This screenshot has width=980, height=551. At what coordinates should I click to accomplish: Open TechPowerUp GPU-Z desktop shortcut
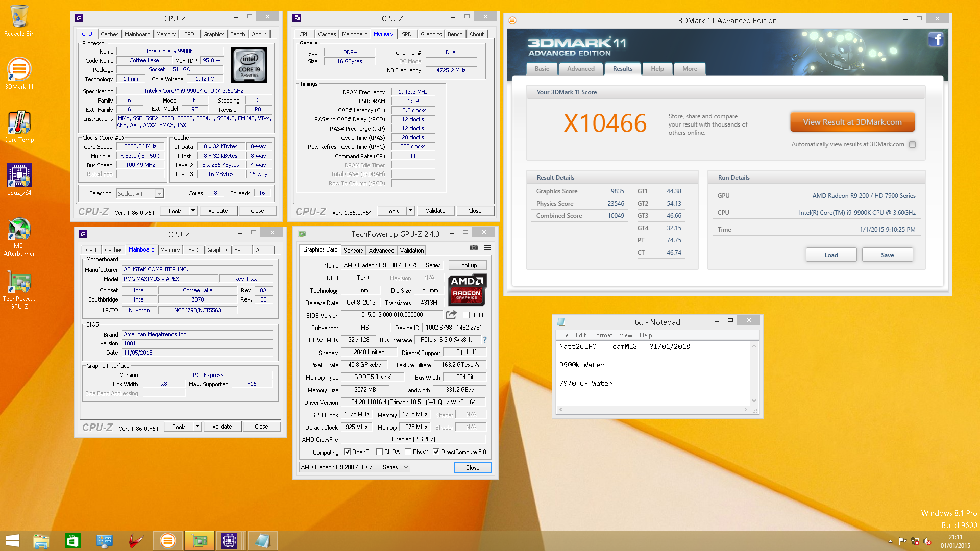click(19, 290)
